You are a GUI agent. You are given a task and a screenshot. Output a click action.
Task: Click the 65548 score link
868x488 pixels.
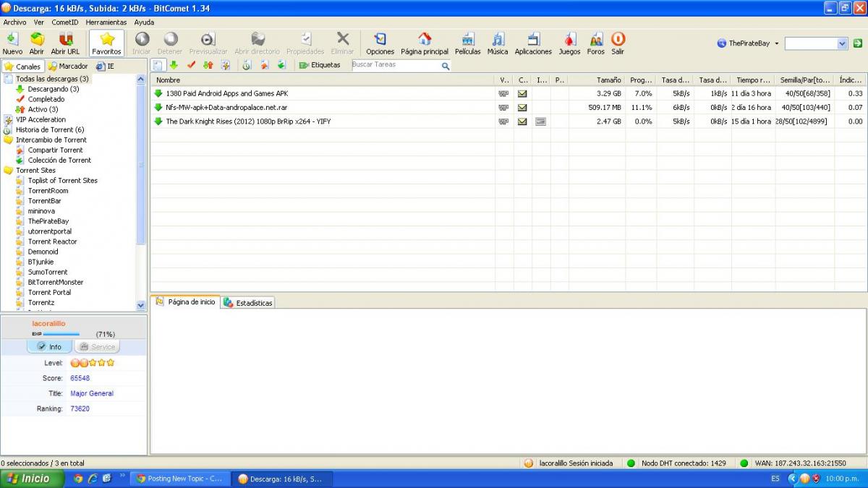click(x=80, y=378)
